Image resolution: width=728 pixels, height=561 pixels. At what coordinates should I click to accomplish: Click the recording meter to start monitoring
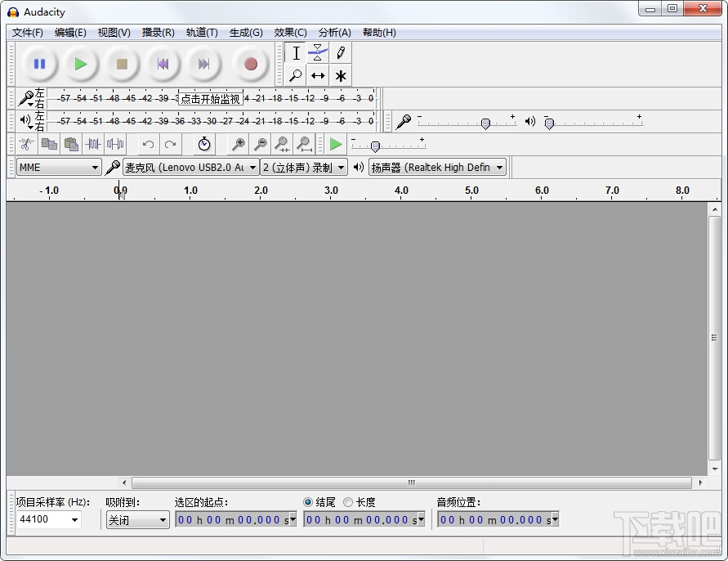pos(212,98)
